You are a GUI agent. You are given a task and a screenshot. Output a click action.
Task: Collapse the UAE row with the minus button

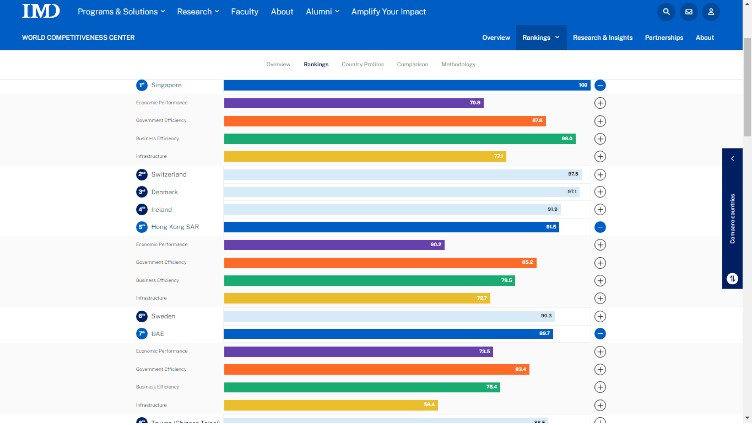tap(600, 333)
